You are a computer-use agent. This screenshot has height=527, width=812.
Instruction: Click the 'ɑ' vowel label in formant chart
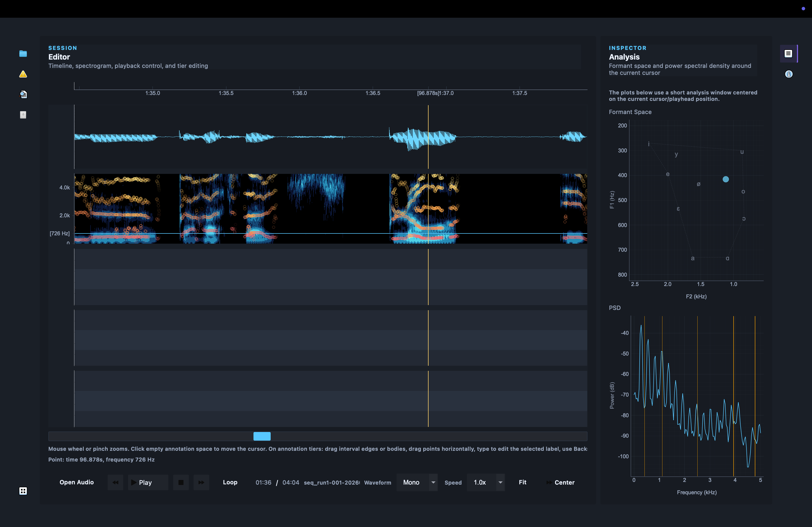727,258
